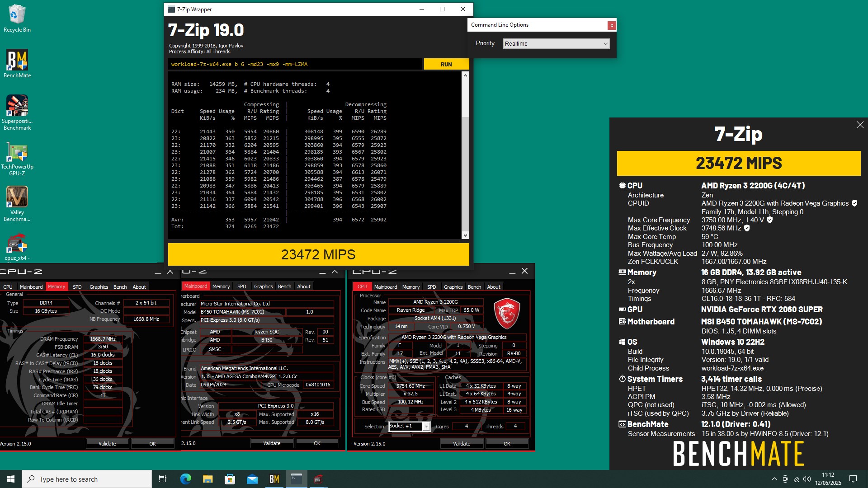Screen dimensions: 868x488
Task: Select Mainboard tab in right CPU-Z window
Action: pos(386,287)
